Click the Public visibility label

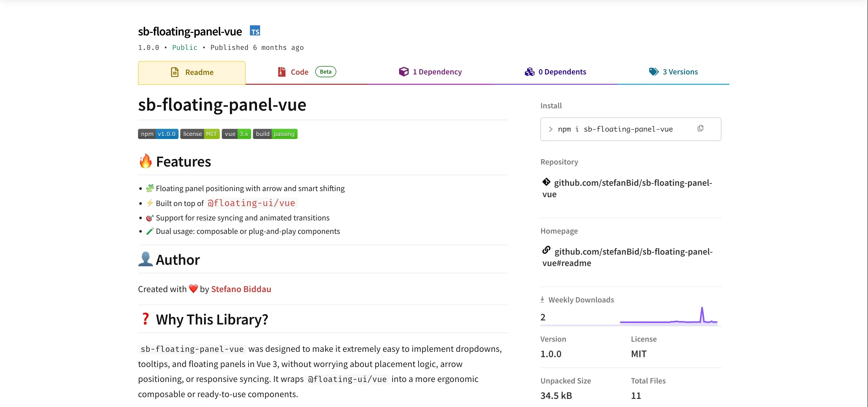185,48
